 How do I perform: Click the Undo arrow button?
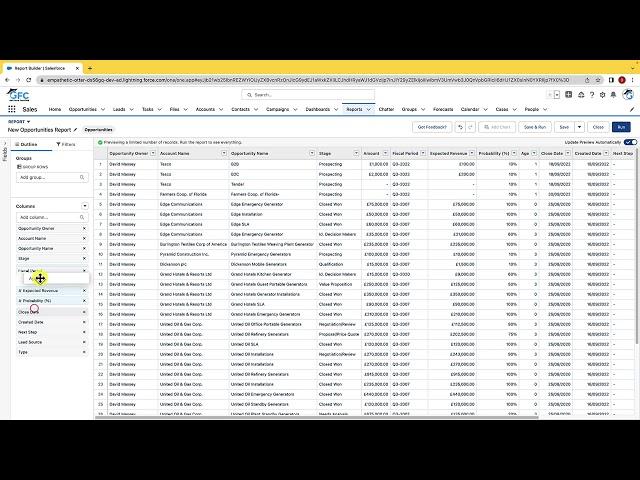[x=460, y=127]
